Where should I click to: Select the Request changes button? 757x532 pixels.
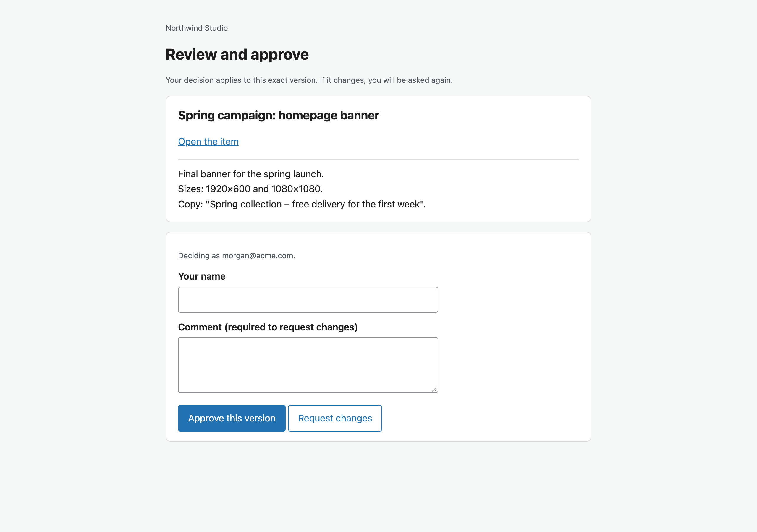(x=335, y=418)
